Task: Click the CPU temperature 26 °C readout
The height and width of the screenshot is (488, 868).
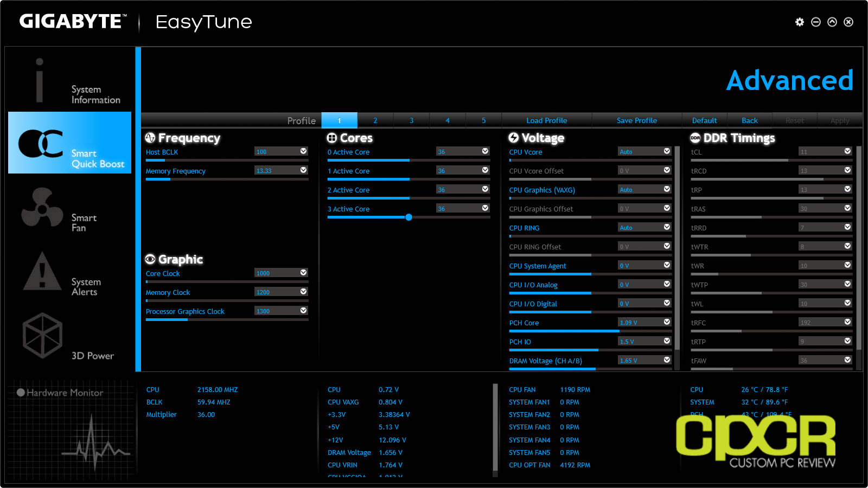Action: point(764,389)
